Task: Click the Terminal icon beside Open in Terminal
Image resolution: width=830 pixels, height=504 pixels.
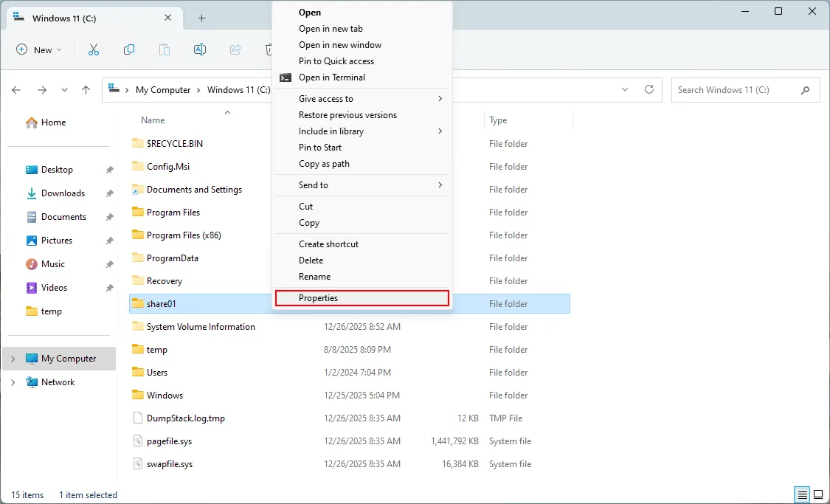Action: tap(286, 77)
